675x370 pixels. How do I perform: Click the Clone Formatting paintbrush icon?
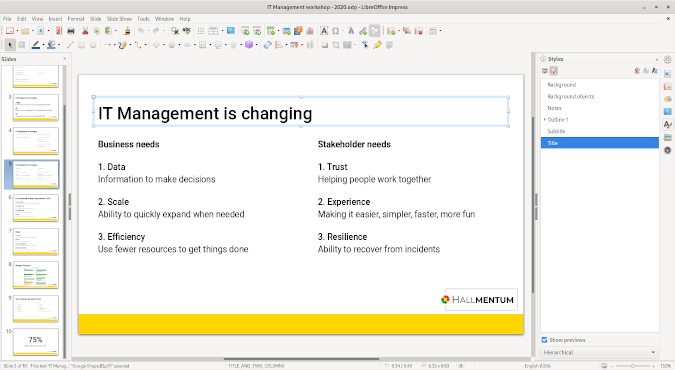click(127, 31)
